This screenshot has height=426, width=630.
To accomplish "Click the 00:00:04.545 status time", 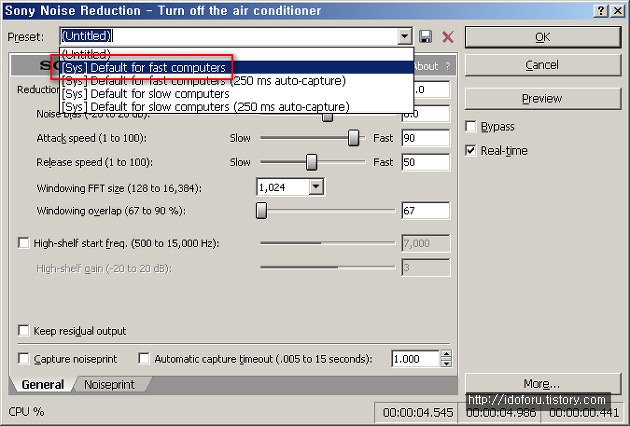I will 418,412.
